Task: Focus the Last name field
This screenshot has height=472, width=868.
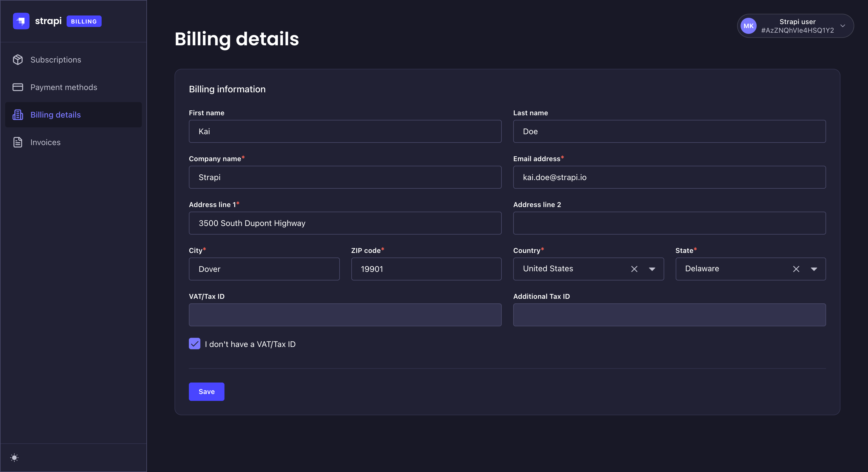Action: 670,131
